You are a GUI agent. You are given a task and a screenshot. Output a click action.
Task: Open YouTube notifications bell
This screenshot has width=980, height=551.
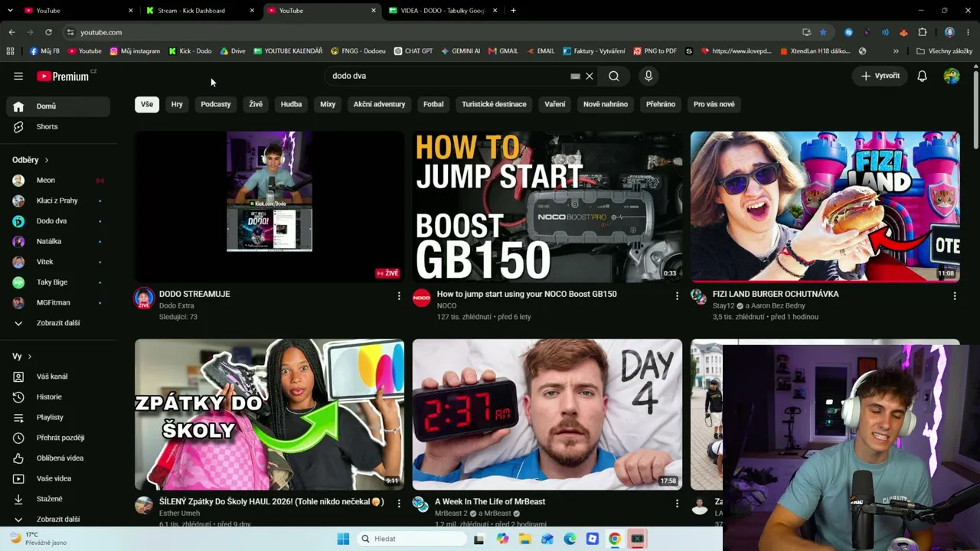coord(923,76)
